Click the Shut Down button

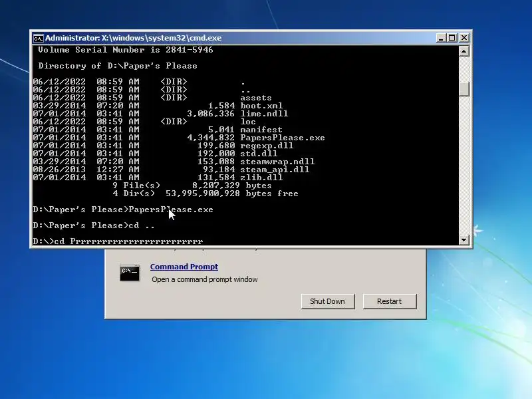coord(328,301)
